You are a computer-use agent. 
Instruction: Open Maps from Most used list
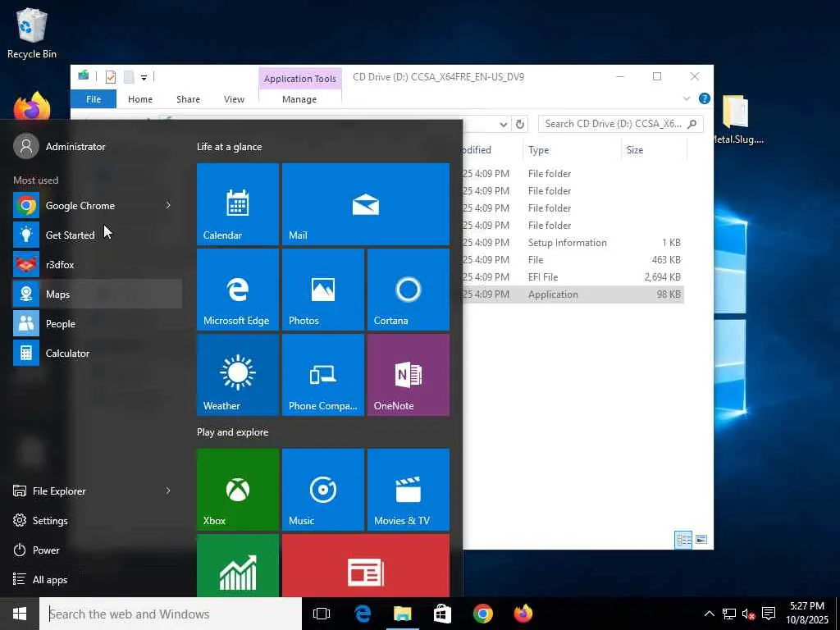[98, 294]
